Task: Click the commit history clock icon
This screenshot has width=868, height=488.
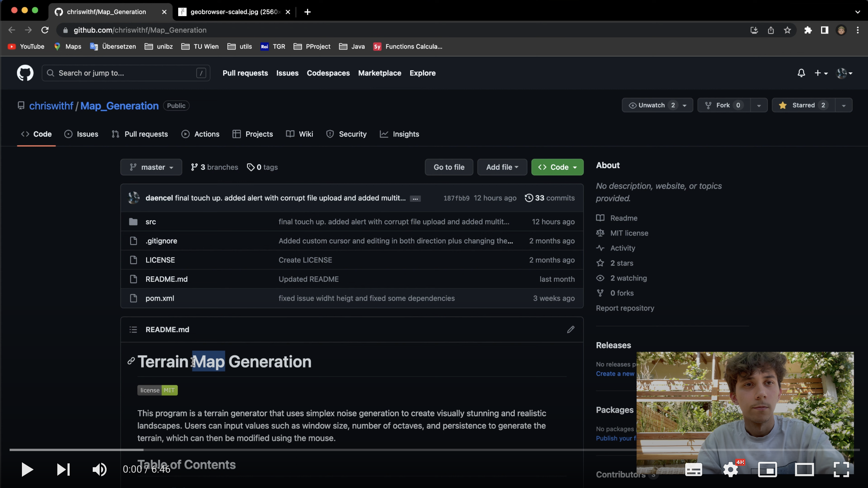Action: [x=527, y=197]
